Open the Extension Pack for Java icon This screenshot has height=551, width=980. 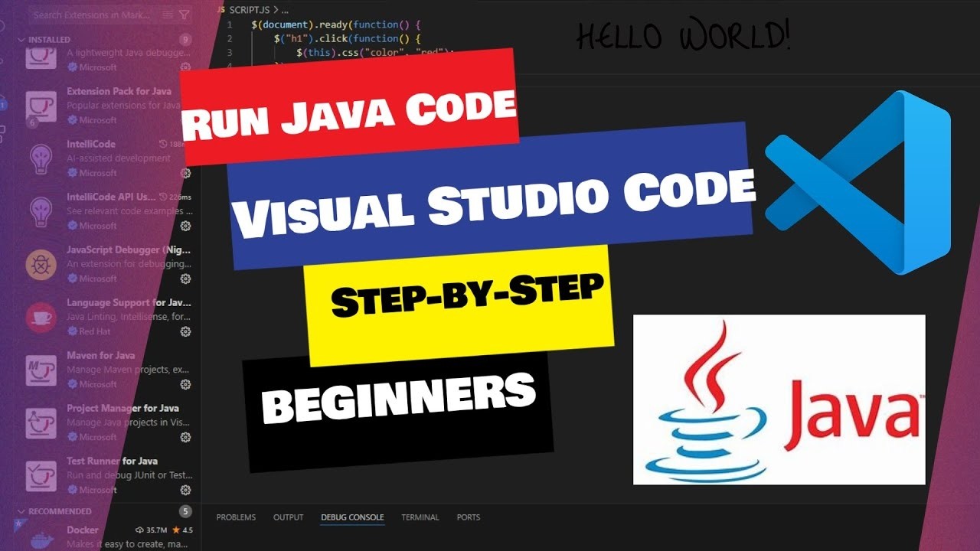click(41, 106)
